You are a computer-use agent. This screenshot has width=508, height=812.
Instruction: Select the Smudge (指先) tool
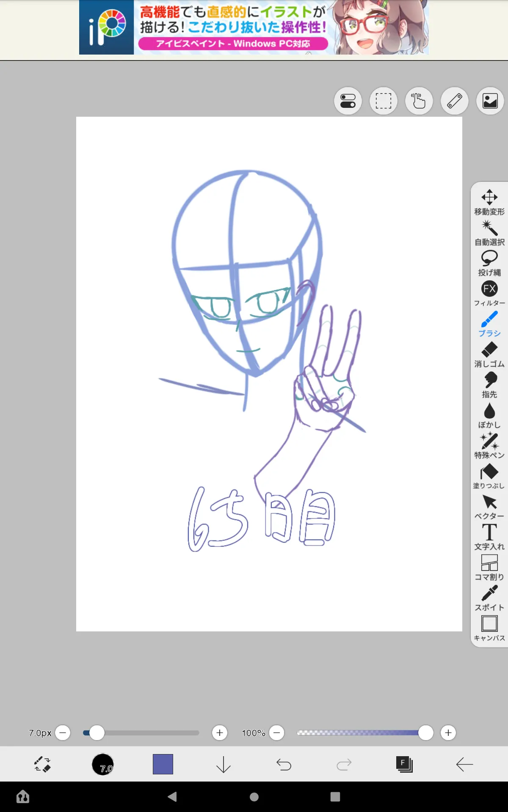click(x=489, y=385)
